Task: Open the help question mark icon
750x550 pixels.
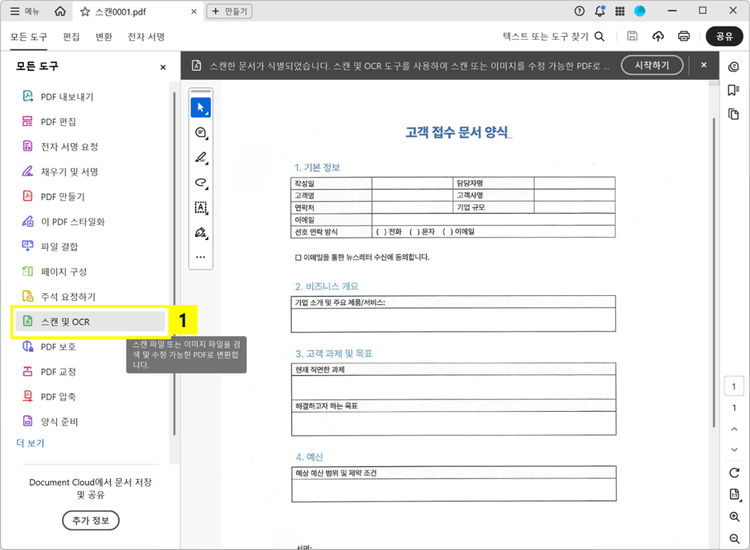Action: [579, 11]
